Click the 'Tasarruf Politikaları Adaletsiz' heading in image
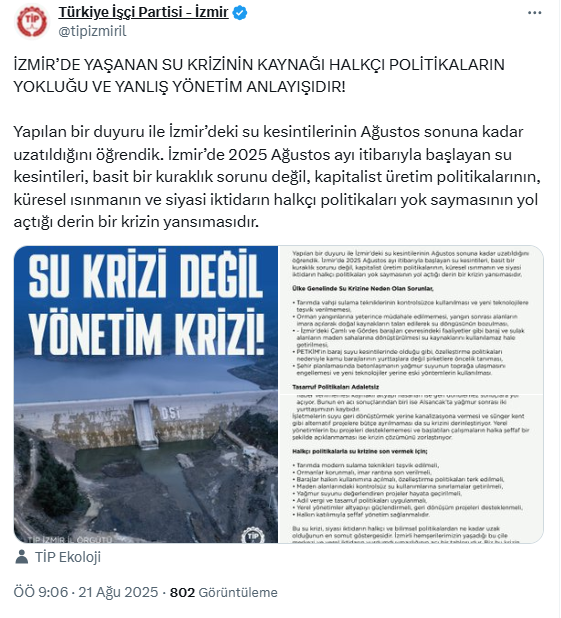This screenshot has height=618, width=561. pyautogui.click(x=336, y=387)
